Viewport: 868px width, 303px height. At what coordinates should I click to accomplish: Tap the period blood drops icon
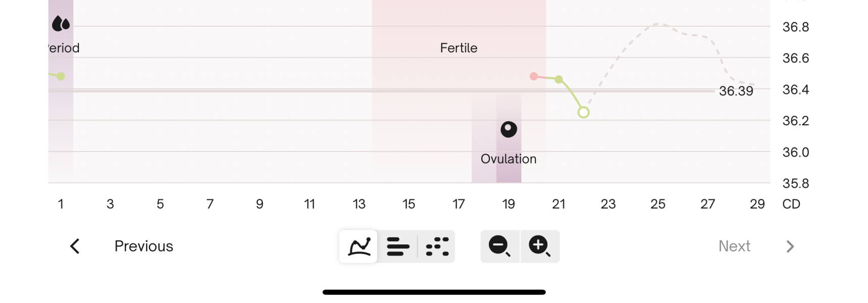[x=61, y=23]
